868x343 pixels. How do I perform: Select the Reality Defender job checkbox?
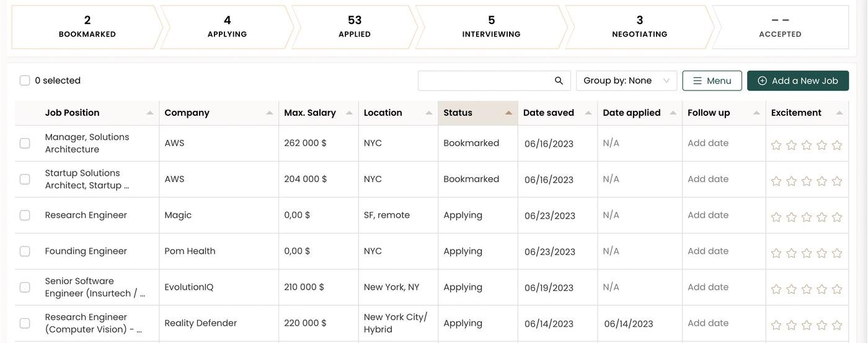coord(25,323)
